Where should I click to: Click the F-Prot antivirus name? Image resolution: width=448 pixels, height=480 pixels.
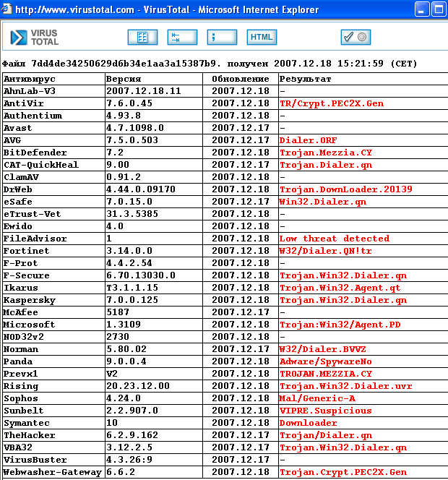click(x=20, y=263)
